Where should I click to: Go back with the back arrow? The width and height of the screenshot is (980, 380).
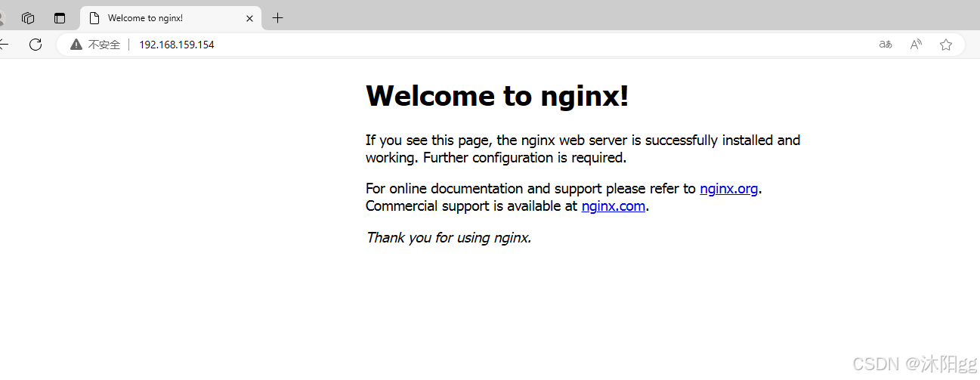point(4,45)
